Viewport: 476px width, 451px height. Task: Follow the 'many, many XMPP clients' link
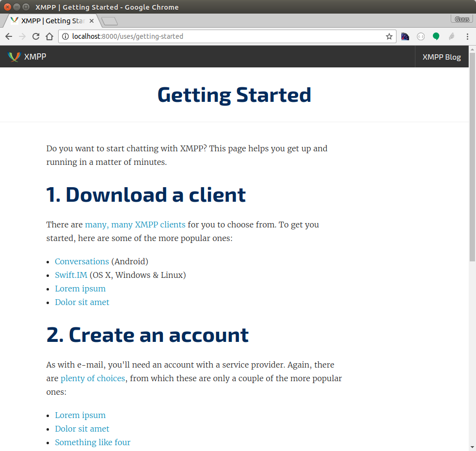tap(135, 225)
